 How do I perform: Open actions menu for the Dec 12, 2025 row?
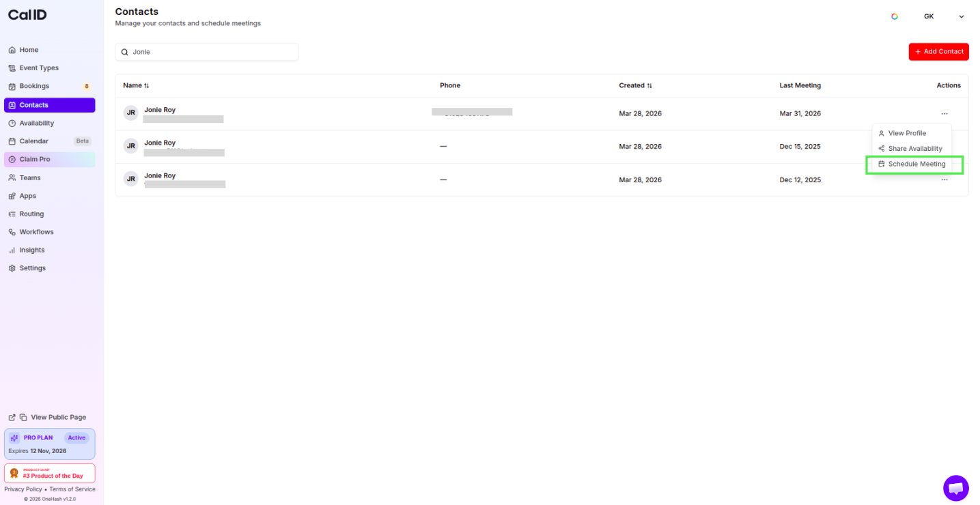click(944, 180)
